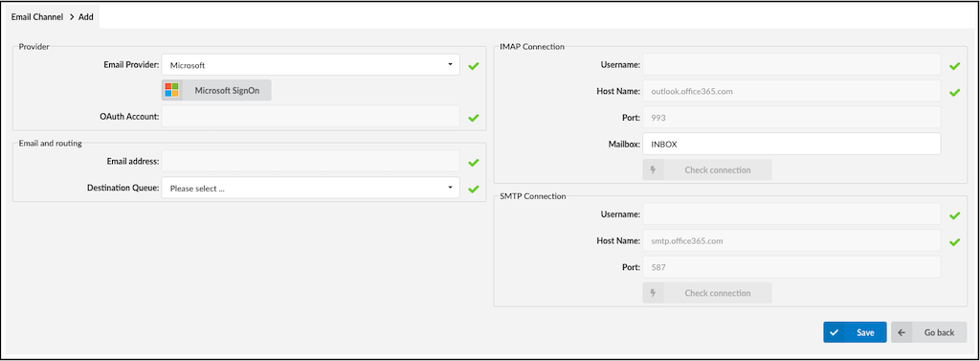
Task: Click the lightning icon on SMTP Check connection
Action: [653, 293]
